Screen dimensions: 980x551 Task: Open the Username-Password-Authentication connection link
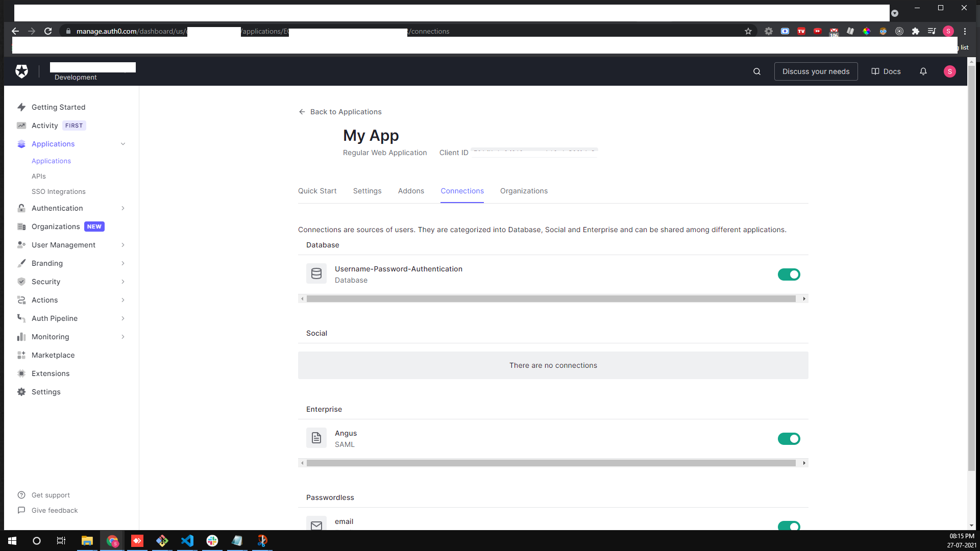click(399, 269)
